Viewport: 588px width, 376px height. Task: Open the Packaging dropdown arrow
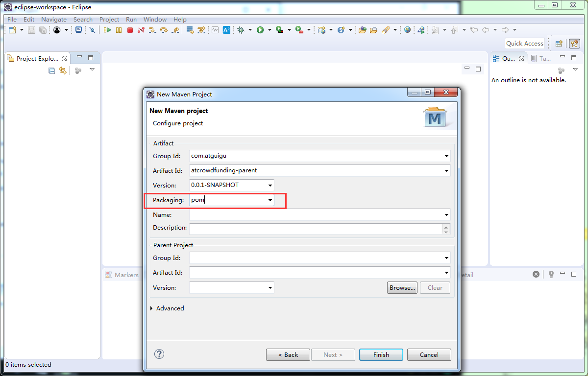click(x=270, y=200)
